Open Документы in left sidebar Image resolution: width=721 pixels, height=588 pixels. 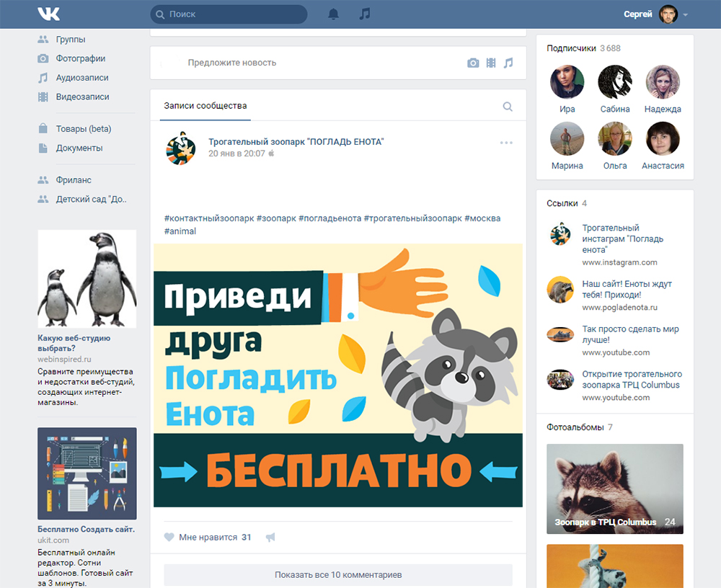[79, 148]
